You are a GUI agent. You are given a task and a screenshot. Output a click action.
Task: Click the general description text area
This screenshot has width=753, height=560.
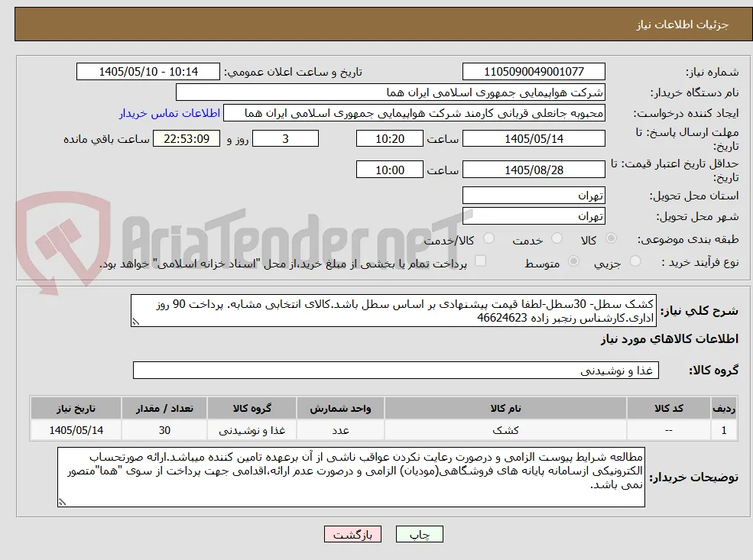(393, 311)
